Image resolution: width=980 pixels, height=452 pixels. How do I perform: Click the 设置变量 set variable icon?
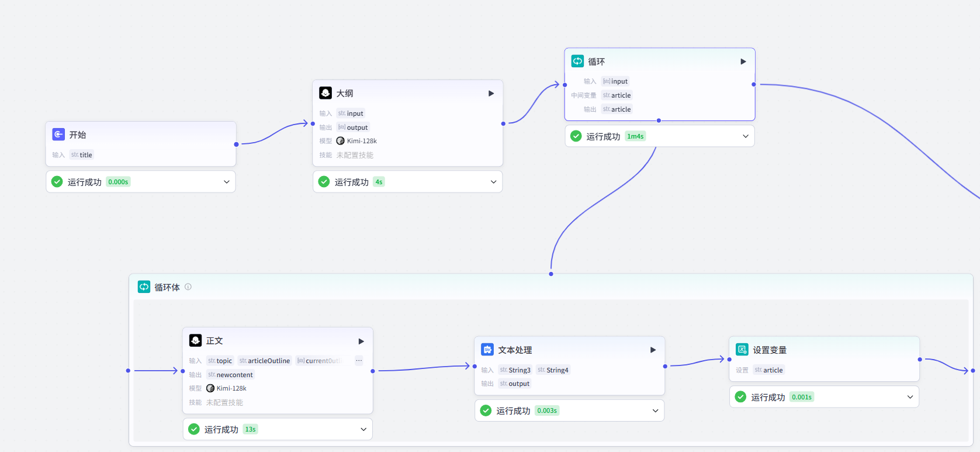(742, 350)
